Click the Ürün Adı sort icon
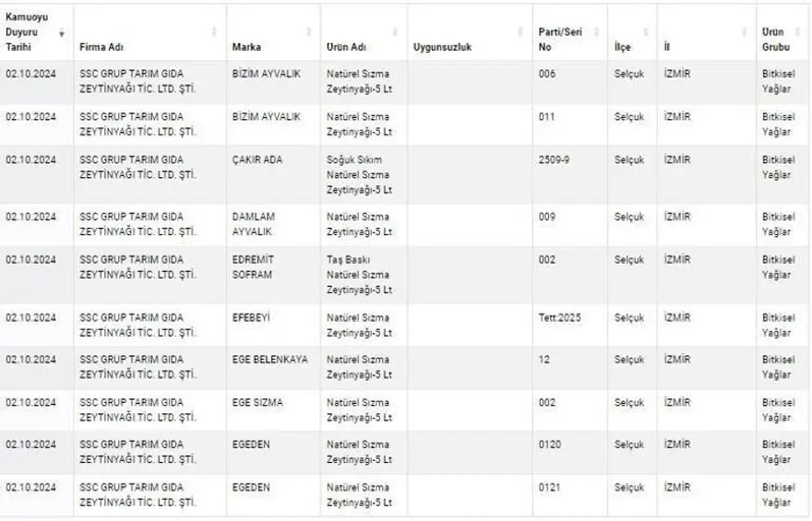Viewport: 812px width, 521px height. tap(396, 32)
